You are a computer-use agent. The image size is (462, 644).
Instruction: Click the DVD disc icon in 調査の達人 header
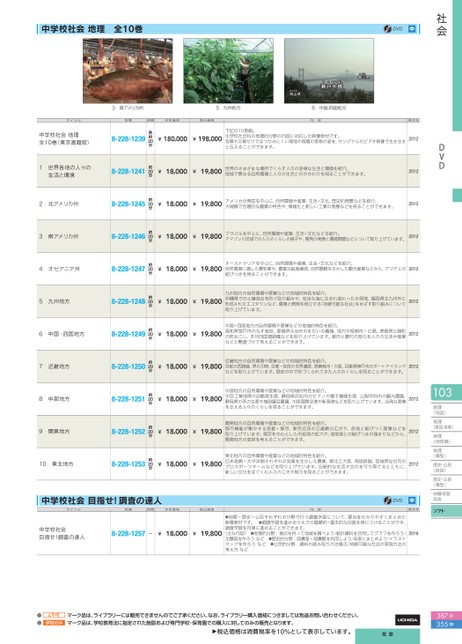pyautogui.click(x=388, y=500)
